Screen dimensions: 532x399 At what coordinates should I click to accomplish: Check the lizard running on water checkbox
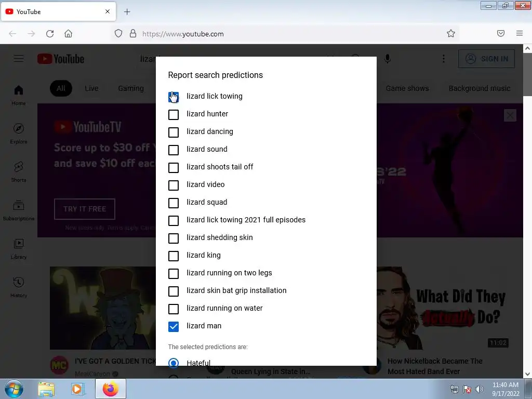[174, 309]
